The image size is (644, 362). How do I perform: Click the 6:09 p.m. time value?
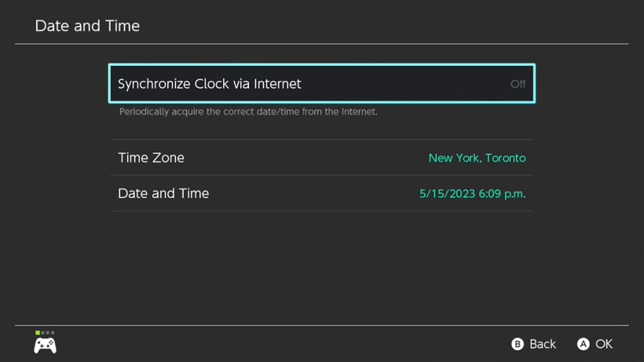click(502, 194)
